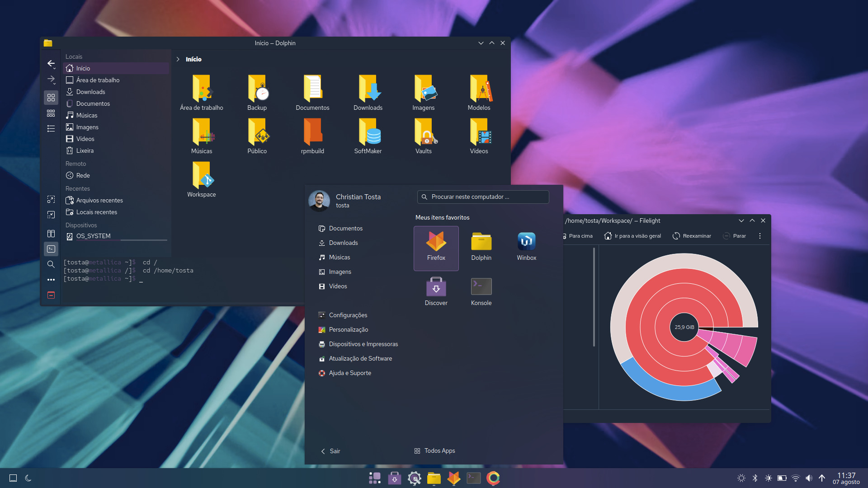Go back using Dolphin's back arrow

coord(51,63)
